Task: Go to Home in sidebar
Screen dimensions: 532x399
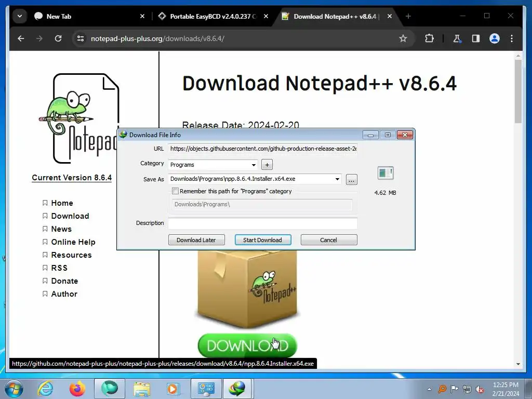Action: coord(62,203)
